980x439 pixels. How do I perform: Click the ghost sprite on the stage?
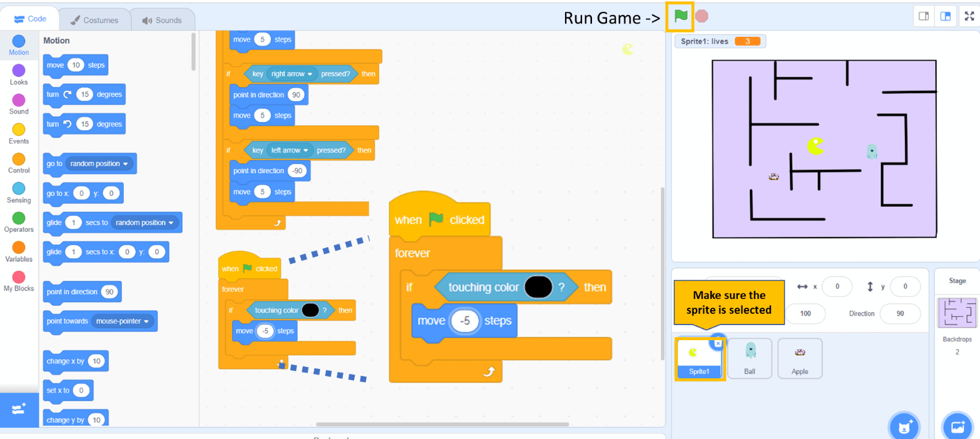(872, 151)
